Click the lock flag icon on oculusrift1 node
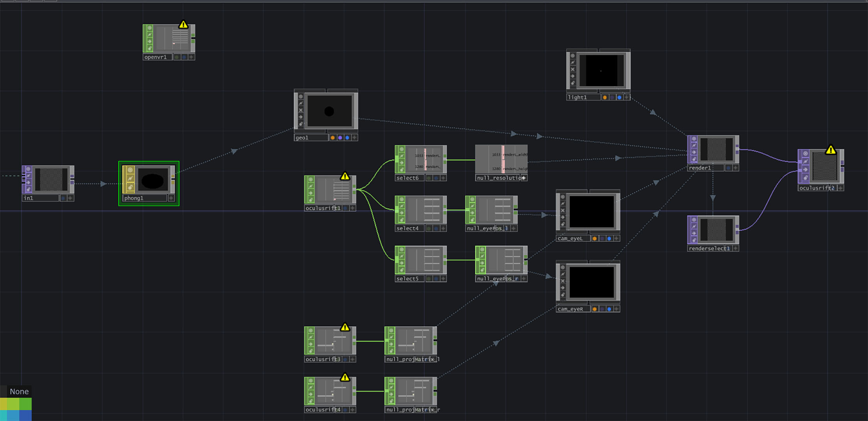 (x=310, y=200)
